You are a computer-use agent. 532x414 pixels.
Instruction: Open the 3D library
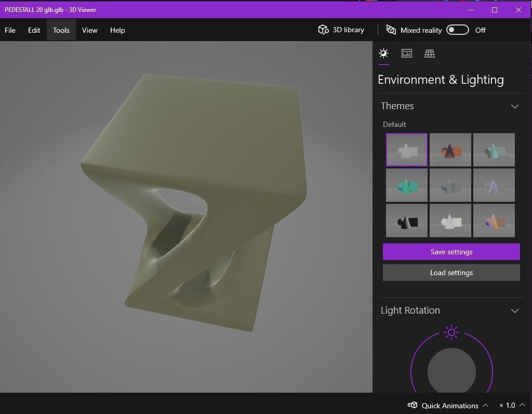(x=341, y=30)
